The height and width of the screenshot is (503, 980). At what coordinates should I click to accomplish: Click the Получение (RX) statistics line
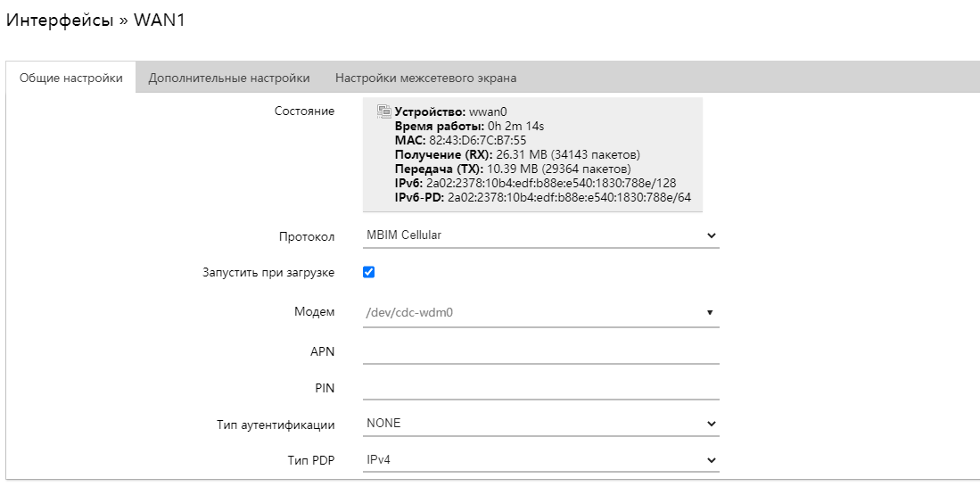[x=517, y=154]
